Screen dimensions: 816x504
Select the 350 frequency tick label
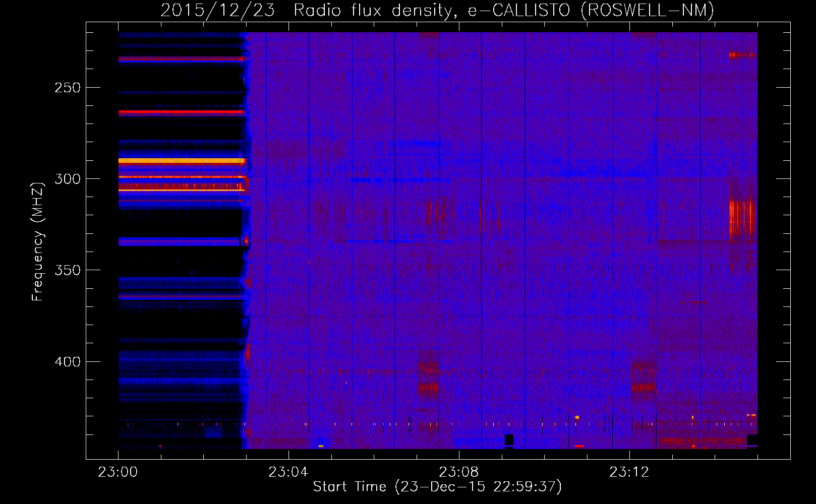click(68, 270)
